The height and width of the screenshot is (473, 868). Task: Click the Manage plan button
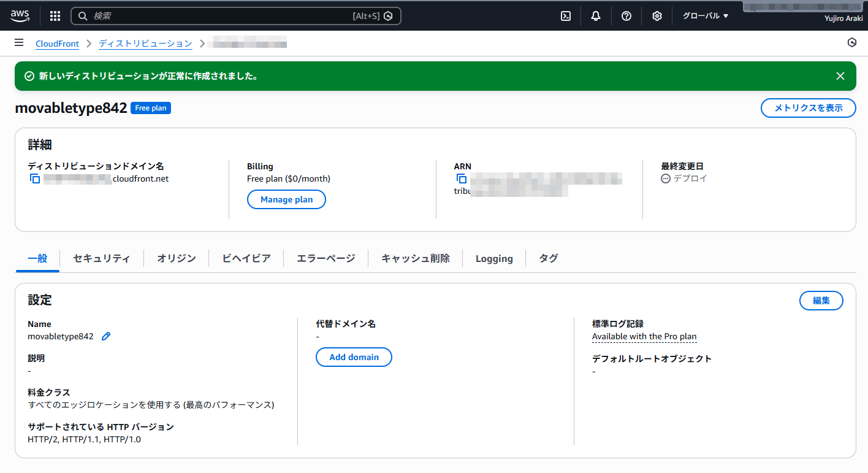tap(286, 199)
